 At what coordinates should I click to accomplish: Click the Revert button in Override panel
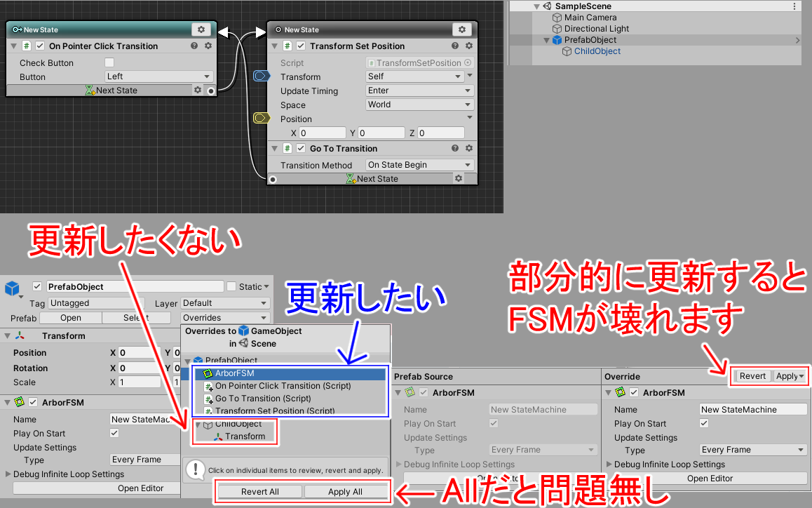(x=752, y=376)
